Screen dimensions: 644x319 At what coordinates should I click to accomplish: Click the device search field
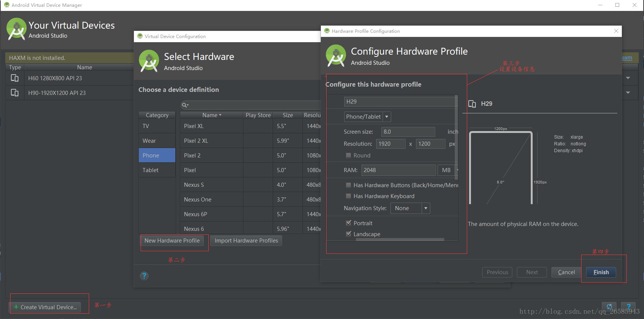251,105
